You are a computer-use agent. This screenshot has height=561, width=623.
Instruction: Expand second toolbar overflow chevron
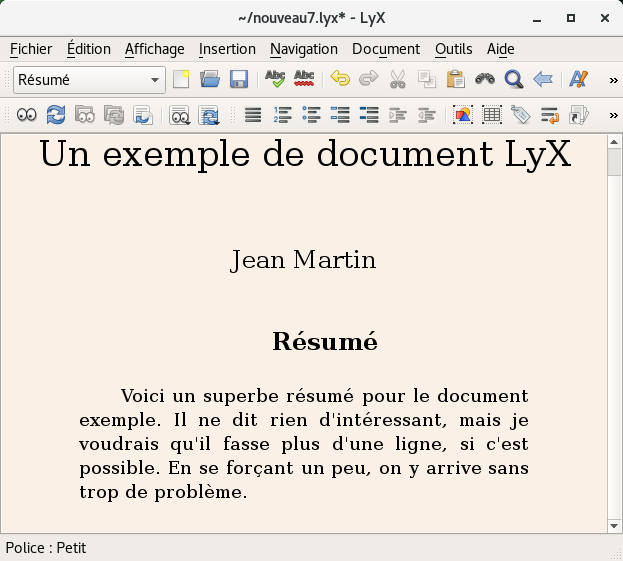click(x=613, y=116)
